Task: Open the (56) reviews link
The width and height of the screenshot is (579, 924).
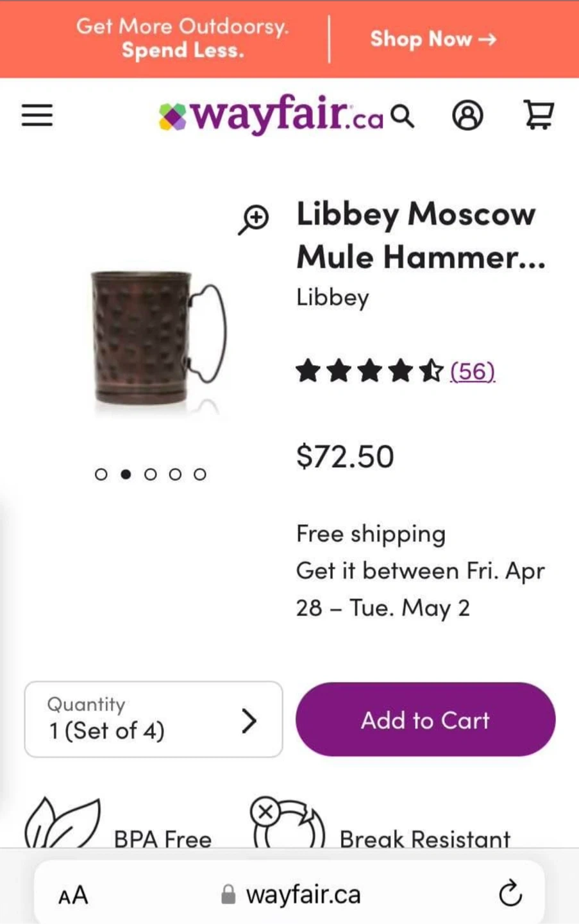Action: [473, 371]
